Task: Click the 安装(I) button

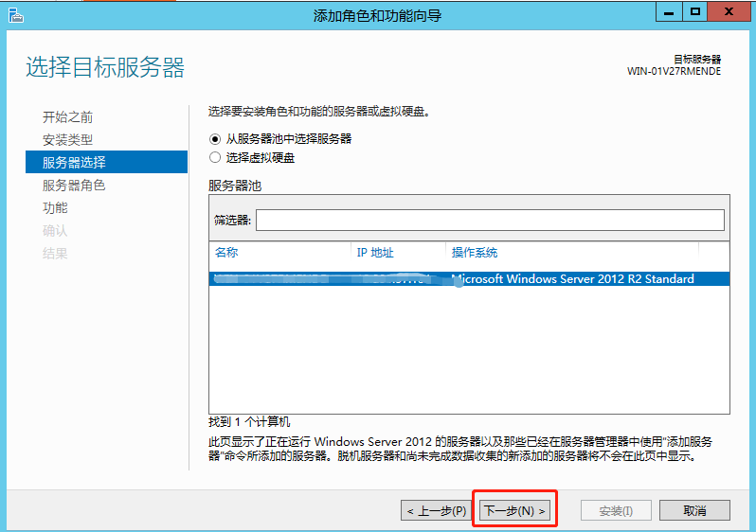Action: [x=616, y=511]
